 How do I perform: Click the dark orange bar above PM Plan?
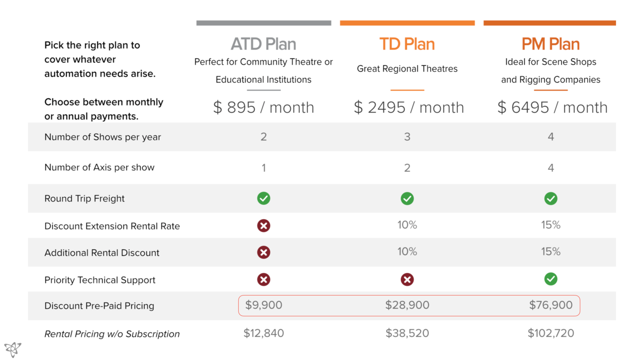pos(549,23)
